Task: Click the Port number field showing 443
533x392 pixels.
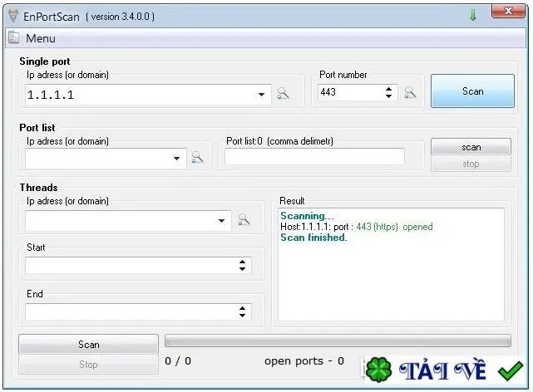Action: click(x=358, y=92)
